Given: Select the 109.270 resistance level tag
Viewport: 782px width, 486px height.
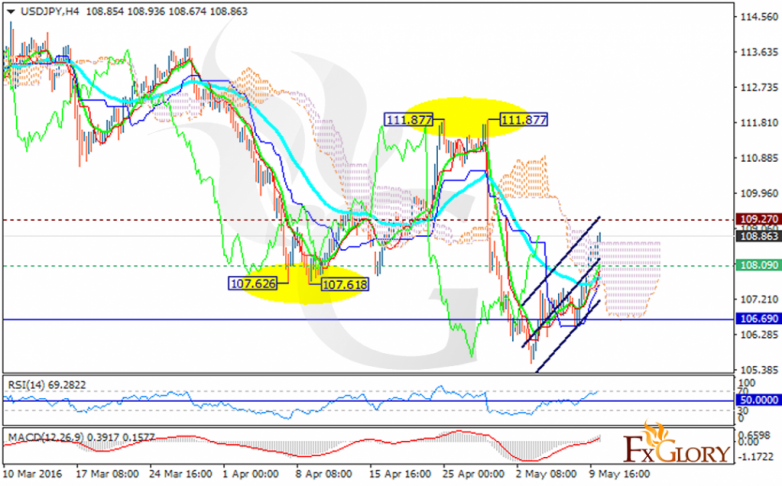Looking at the screenshot, I should tap(759, 219).
